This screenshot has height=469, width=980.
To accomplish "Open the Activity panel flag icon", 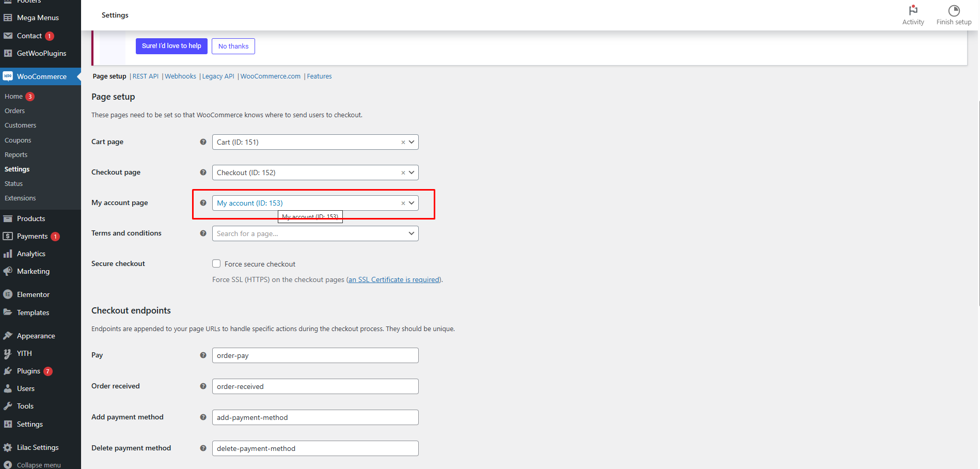I will [x=913, y=10].
